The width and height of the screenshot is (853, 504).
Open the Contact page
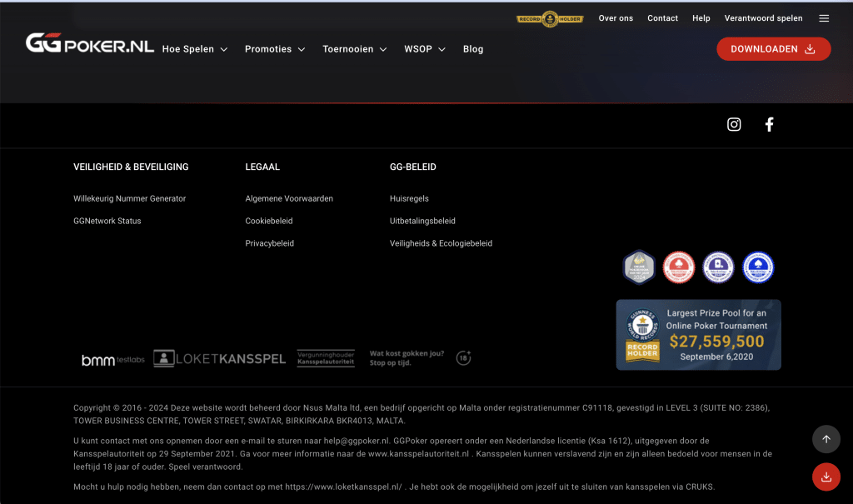[662, 18]
